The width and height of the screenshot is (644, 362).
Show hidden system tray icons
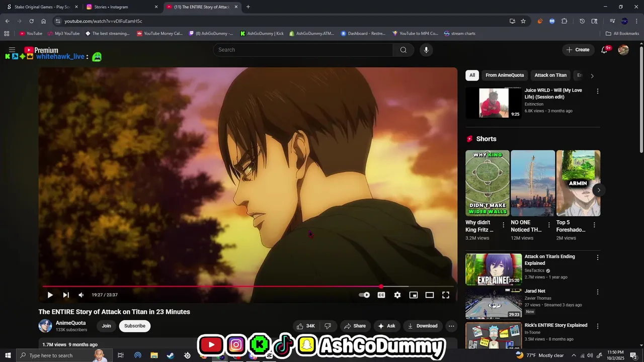574,355
